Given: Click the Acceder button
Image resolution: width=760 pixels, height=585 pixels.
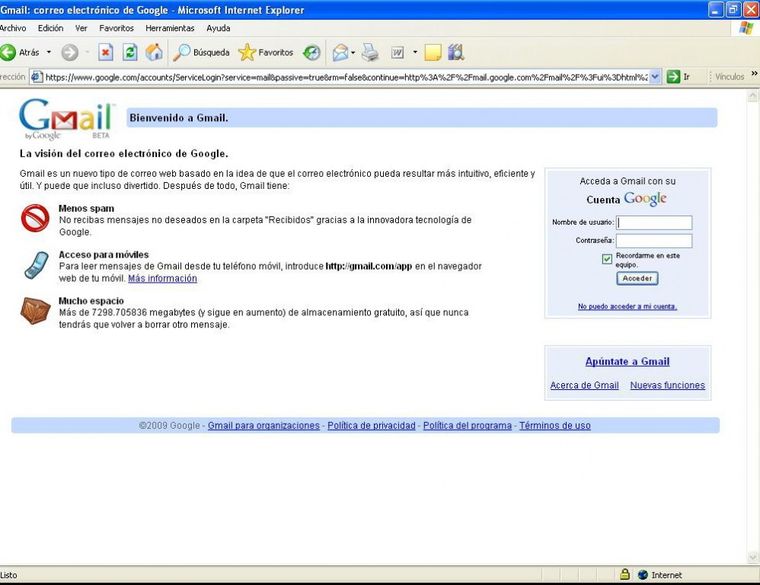Looking at the screenshot, I should pyautogui.click(x=637, y=278).
